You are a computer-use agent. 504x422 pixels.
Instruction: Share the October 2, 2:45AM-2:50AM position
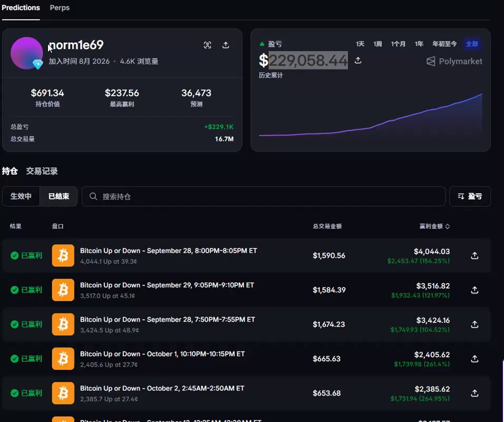(474, 393)
